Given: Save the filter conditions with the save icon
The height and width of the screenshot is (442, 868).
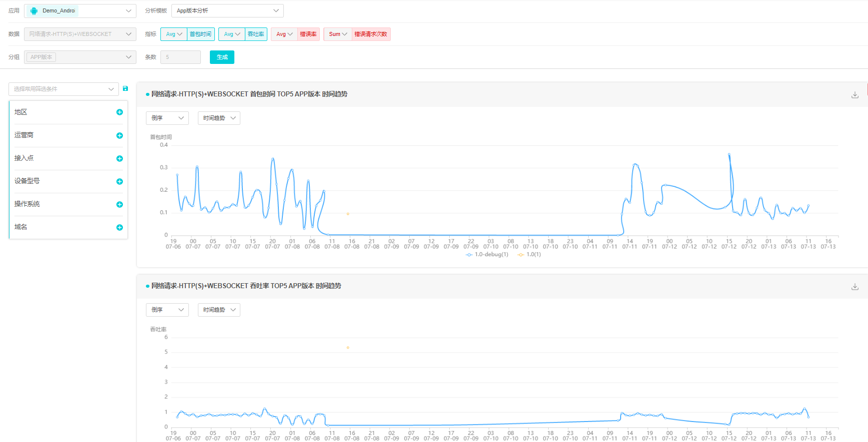Looking at the screenshot, I should (125, 88).
